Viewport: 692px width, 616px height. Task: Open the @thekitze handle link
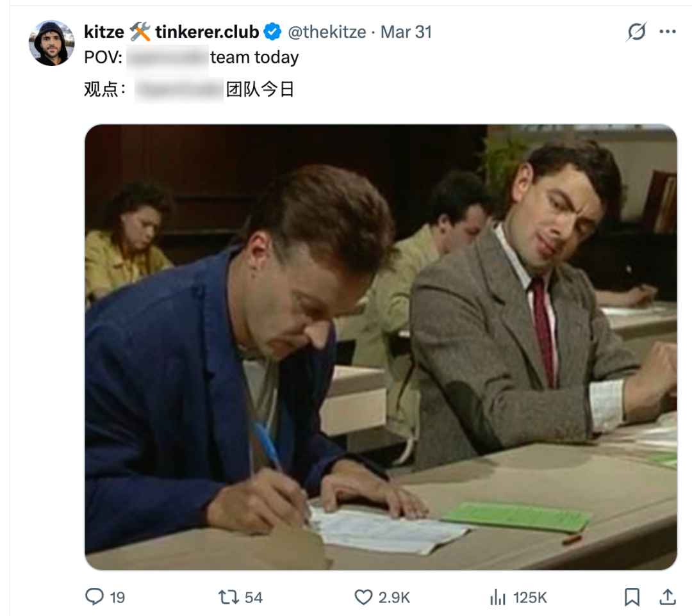click(327, 31)
